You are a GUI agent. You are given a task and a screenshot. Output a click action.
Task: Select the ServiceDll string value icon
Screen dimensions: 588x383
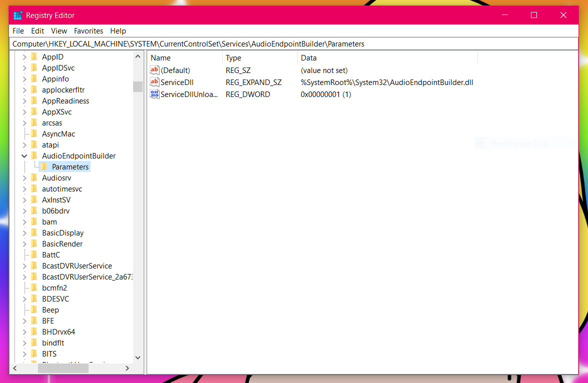coord(155,82)
